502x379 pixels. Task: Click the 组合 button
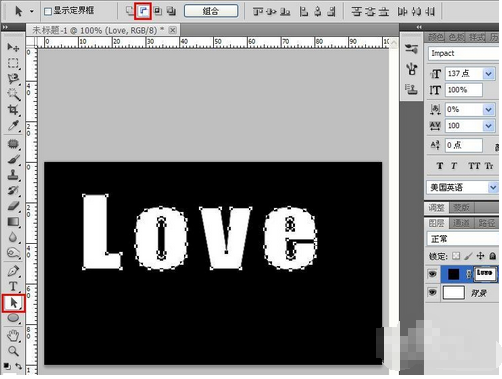pyautogui.click(x=211, y=11)
